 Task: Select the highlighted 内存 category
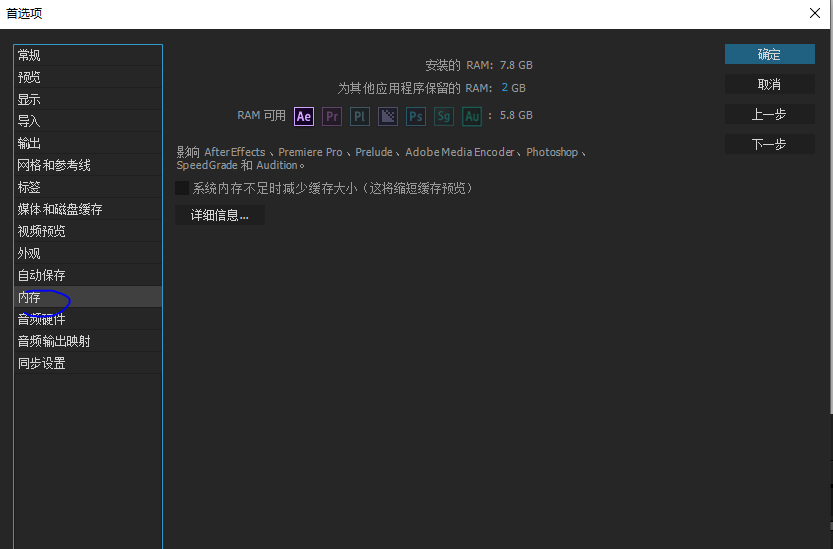tap(88, 297)
